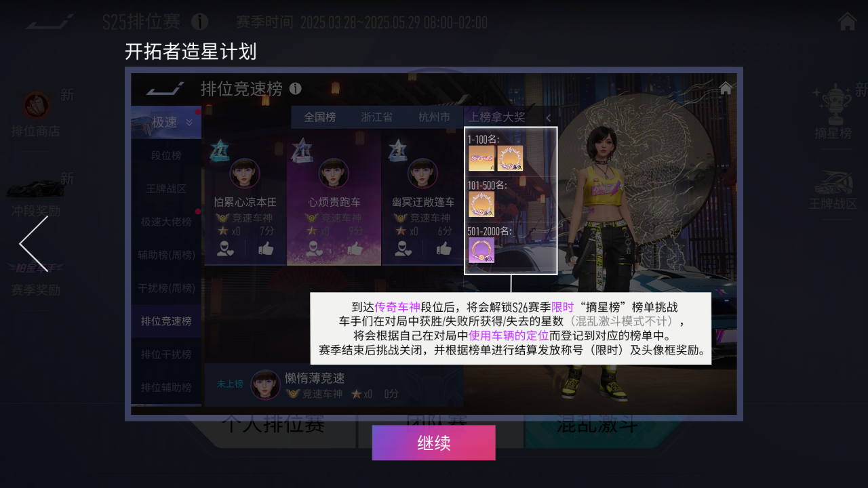This screenshot has width=868, height=488.
Task: Switch to the 浙江省 tab
Action: click(376, 117)
